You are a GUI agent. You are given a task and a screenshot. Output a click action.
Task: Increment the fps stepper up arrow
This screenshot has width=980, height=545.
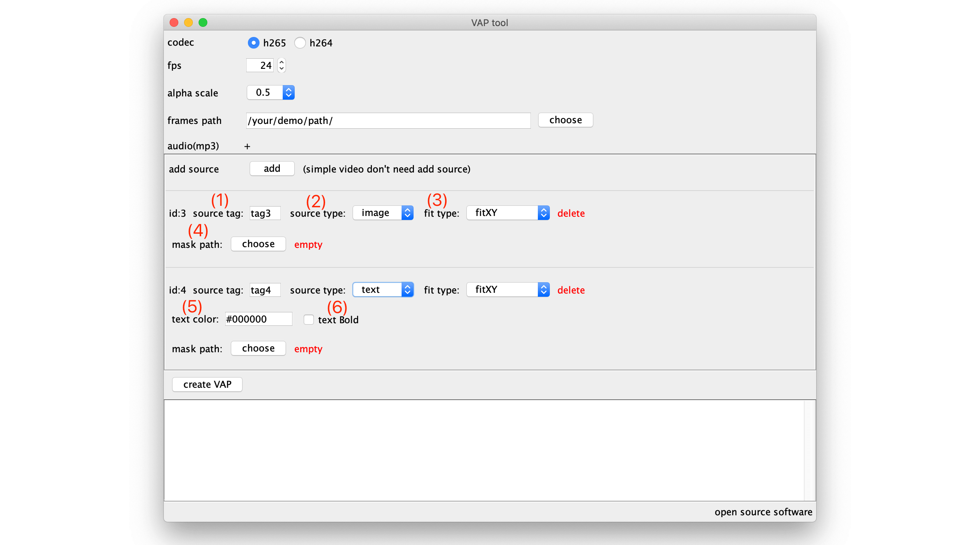(x=282, y=62)
